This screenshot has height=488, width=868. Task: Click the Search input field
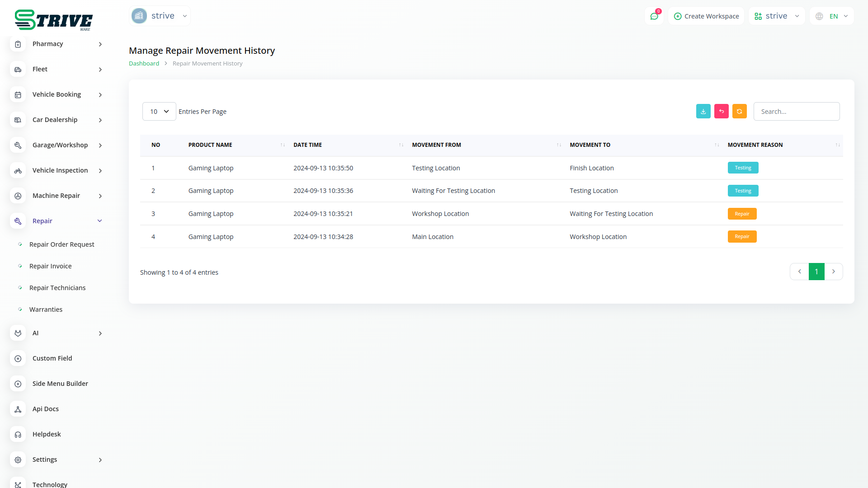tap(796, 112)
